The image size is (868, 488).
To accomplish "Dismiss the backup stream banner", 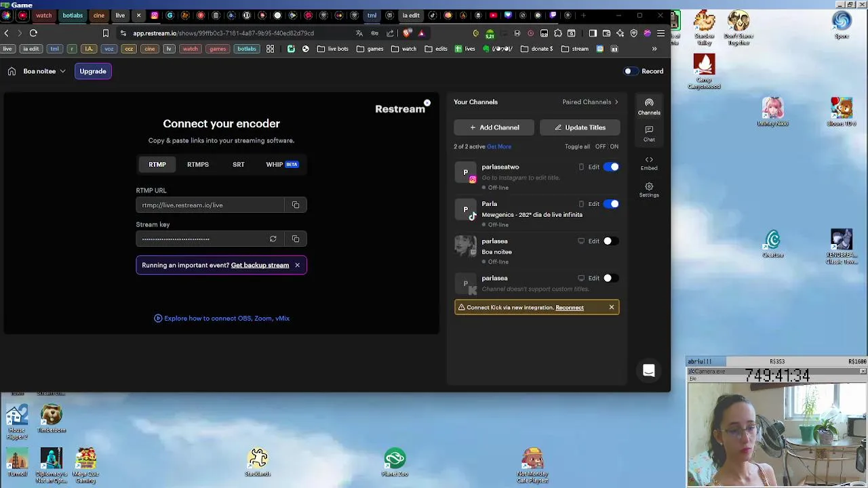I will point(297,265).
